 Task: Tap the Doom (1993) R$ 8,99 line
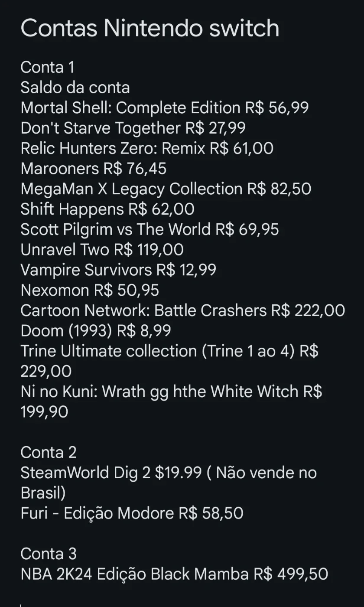pos(96,331)
